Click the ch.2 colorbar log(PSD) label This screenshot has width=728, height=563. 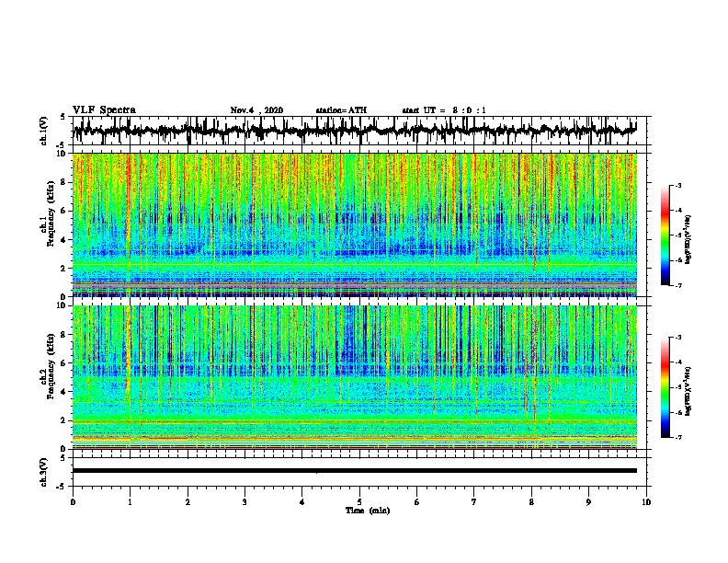point(688,391)
